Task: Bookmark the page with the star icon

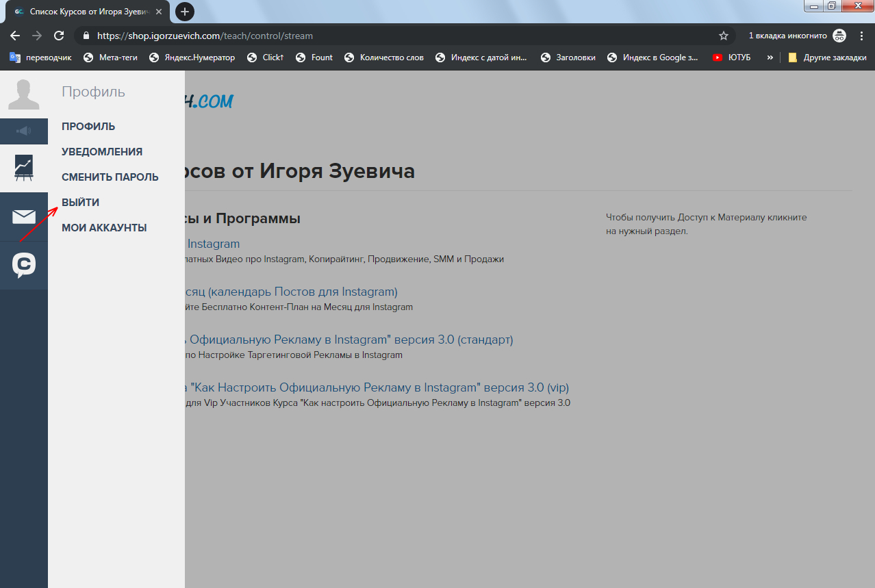Action: click(x=724, y=36)
